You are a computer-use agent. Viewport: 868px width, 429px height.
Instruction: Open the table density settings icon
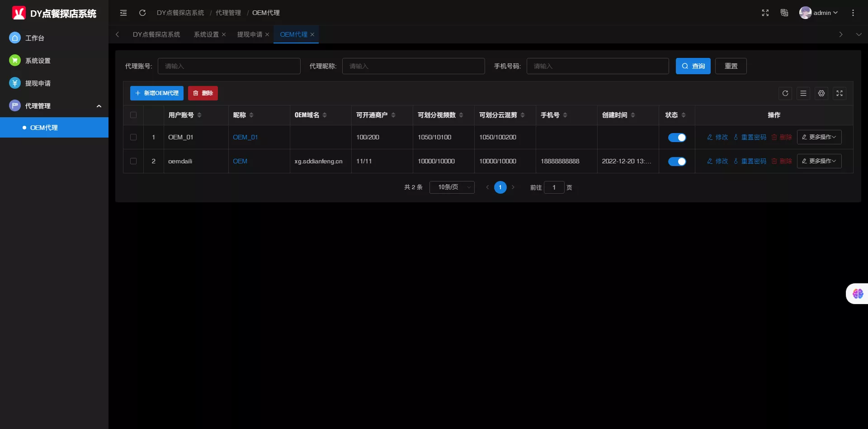point(803,93)
